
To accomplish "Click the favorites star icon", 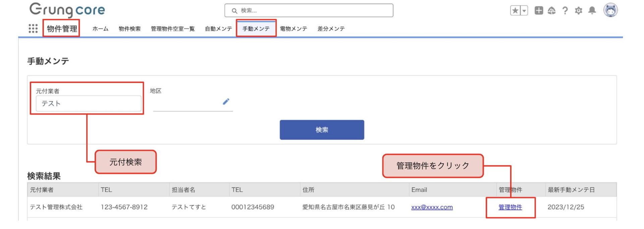I will tap(515, 11).
